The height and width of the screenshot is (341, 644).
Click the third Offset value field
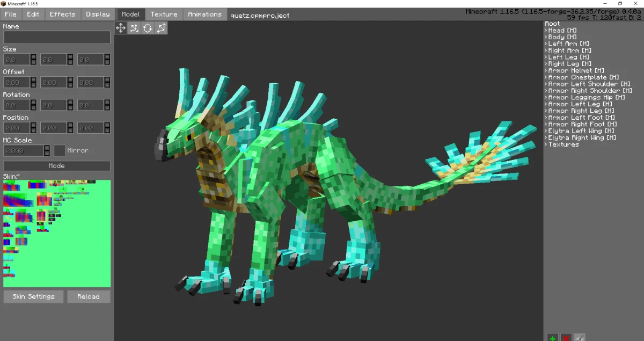[91, 83]
